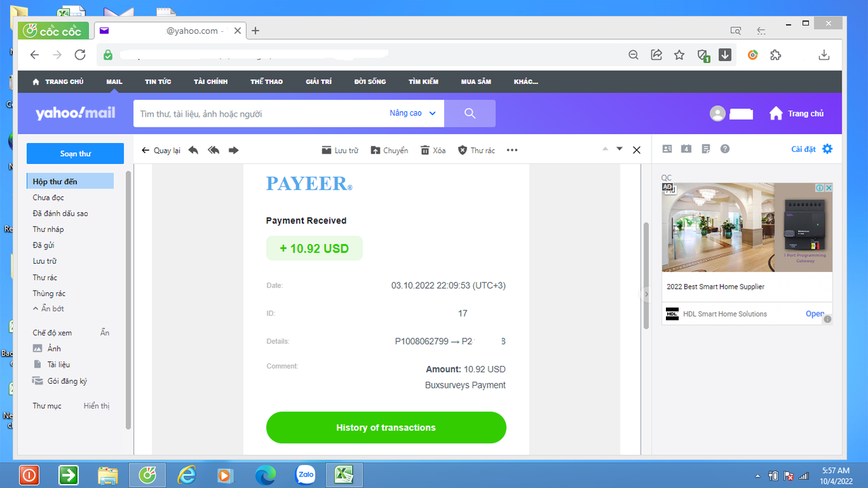Click the Open link on the HDL ad
This screenshot has height=488, width=868.
click(x=815, y=314)
